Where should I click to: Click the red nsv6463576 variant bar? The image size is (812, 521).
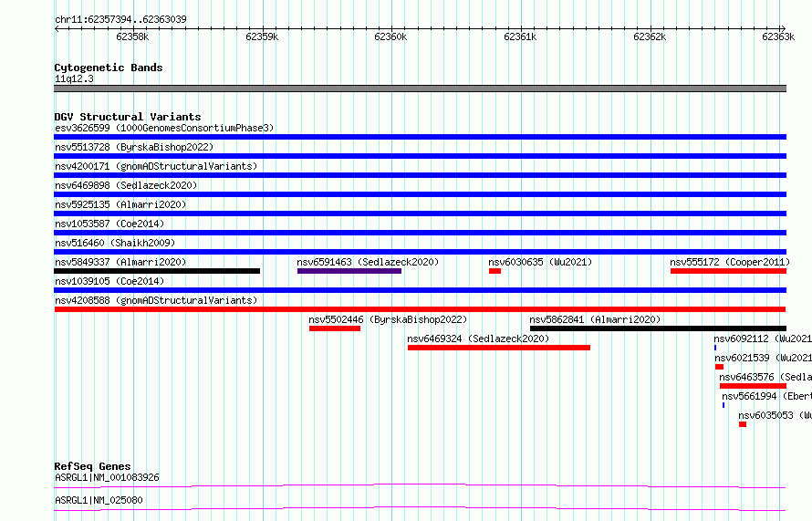[753, 386]
